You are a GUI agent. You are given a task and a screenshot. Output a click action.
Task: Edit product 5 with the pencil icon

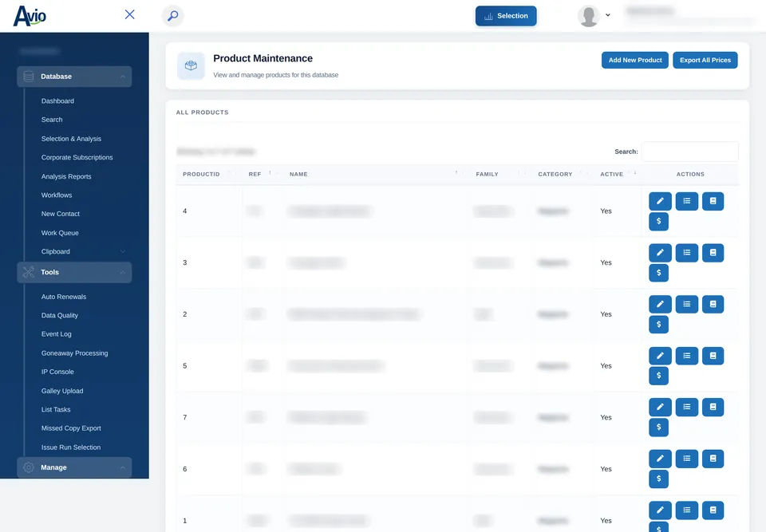point(660,357)
